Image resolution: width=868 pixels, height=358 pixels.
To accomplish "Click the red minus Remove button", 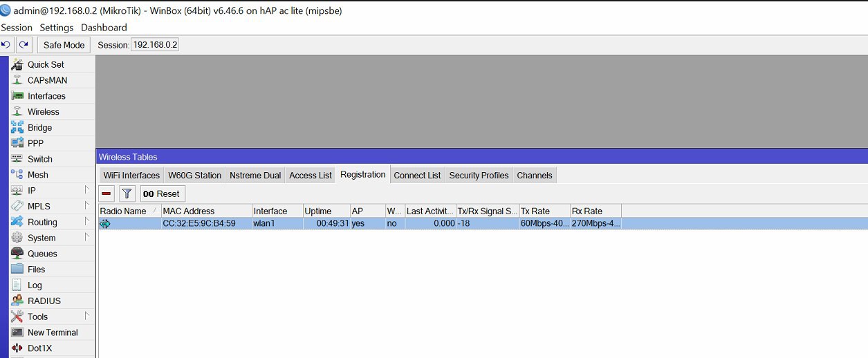I will [107, 194].
